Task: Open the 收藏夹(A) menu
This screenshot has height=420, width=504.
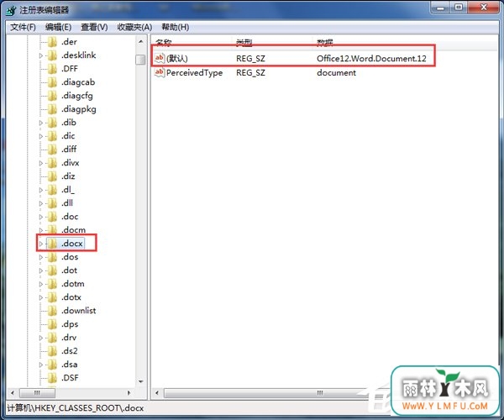Action: [x=134, y=27]
